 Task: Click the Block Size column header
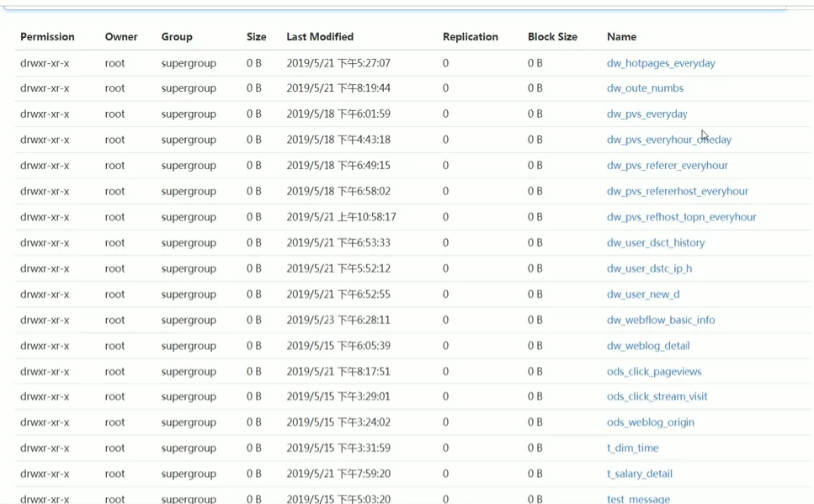pos(552,37)
